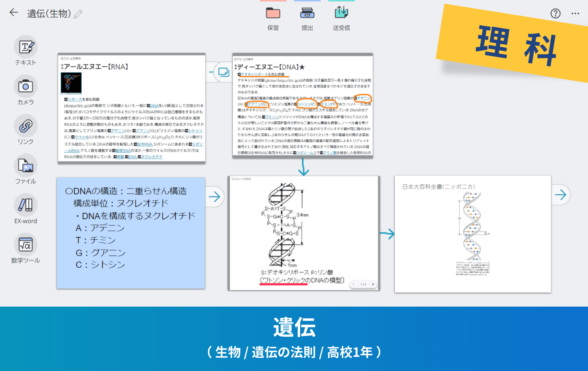Open the ファイル file tool
Image resolution: width=588 pixels, height=371 pixels.
point(26,166)
